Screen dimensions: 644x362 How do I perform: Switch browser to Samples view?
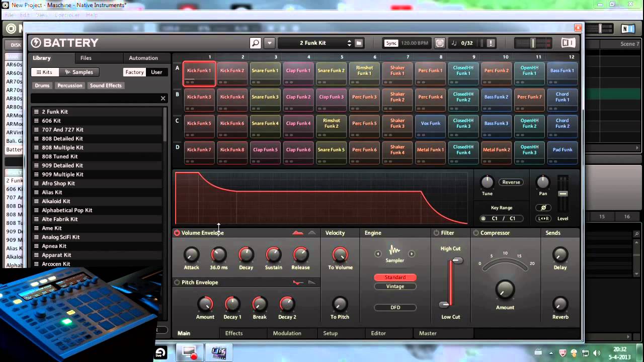79,72
